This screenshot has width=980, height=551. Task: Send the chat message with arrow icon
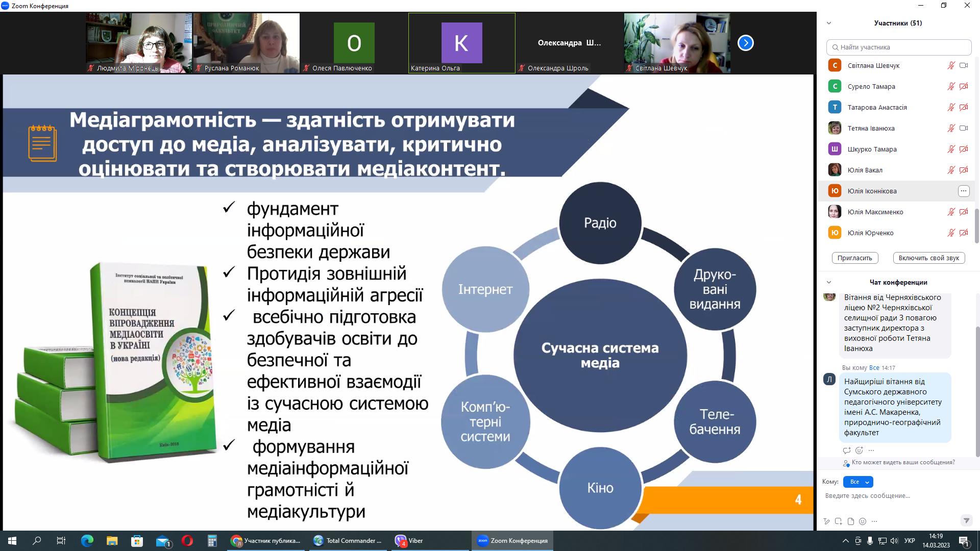(966, 521)
